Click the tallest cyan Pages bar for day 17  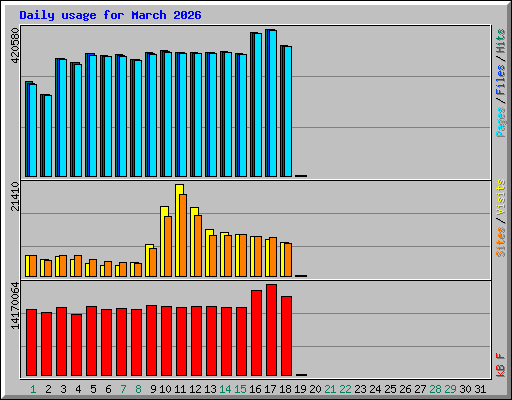(x=273, y=104)
